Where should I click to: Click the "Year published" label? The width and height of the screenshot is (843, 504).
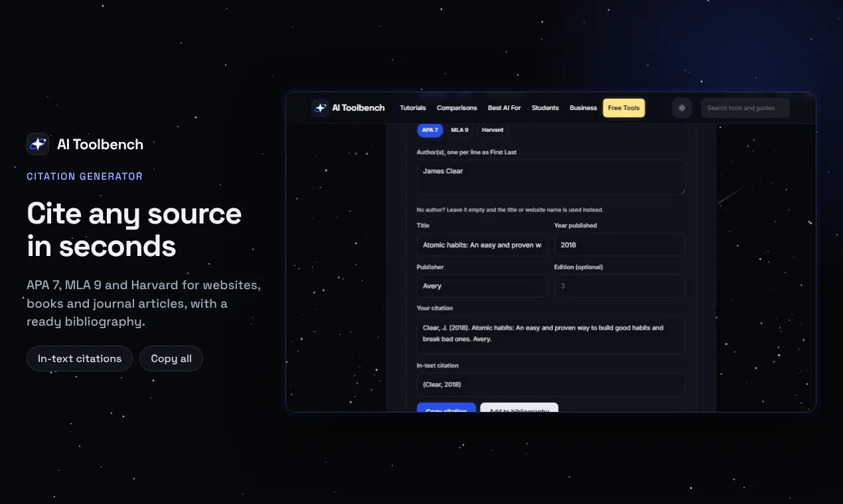point(575,225)
